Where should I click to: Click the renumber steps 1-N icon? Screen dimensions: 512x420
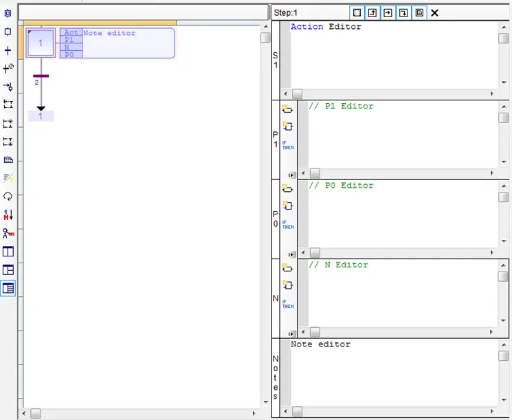pyautogui.click(x=8, y=214)
